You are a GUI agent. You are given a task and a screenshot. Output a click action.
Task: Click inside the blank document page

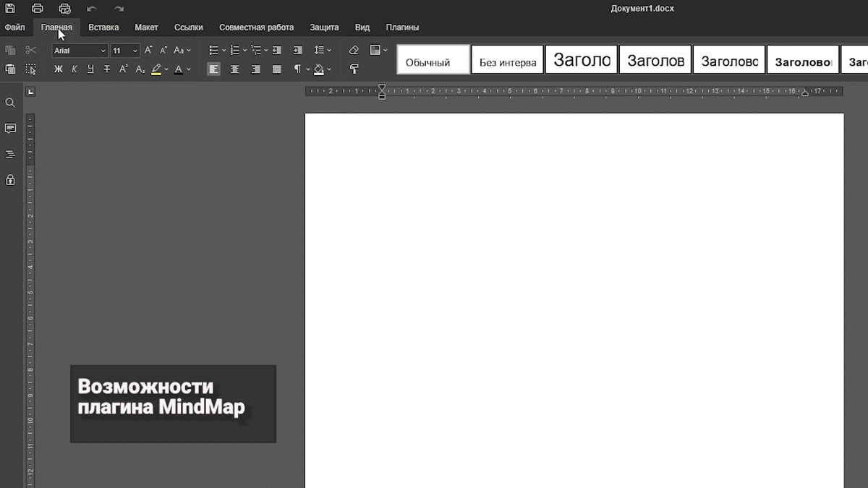pos(574,300)
